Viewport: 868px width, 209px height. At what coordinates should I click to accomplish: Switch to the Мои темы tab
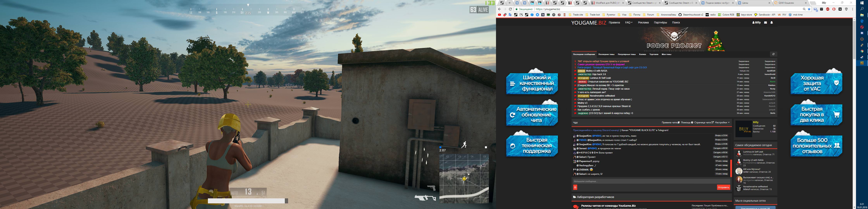(x=666, y=54)
